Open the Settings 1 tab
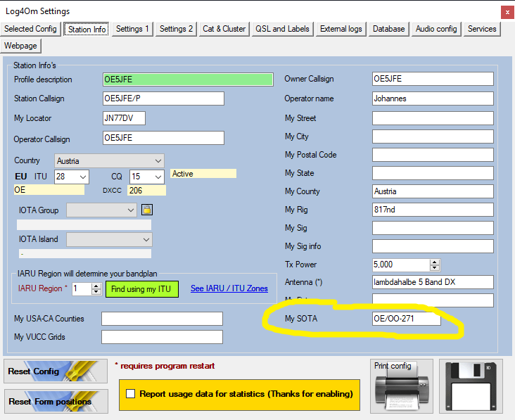515x420 pixels. pyautogui.click(x=132, y=29)
